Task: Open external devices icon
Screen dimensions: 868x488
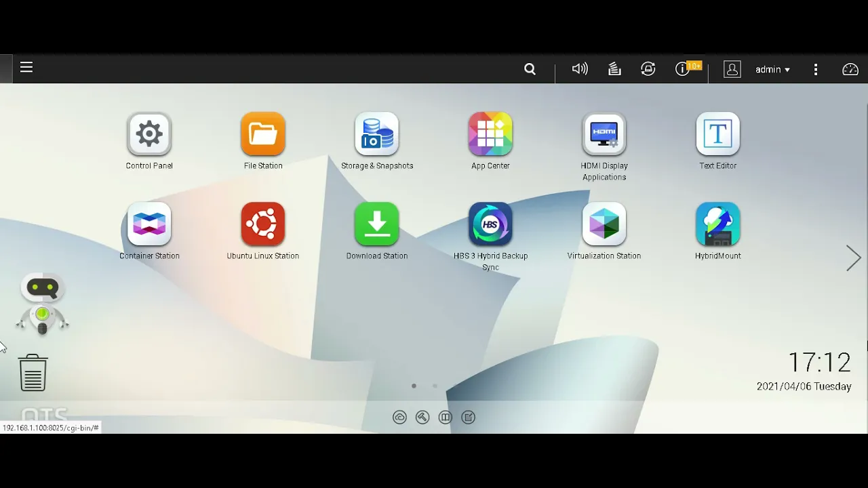Action: 648,69
